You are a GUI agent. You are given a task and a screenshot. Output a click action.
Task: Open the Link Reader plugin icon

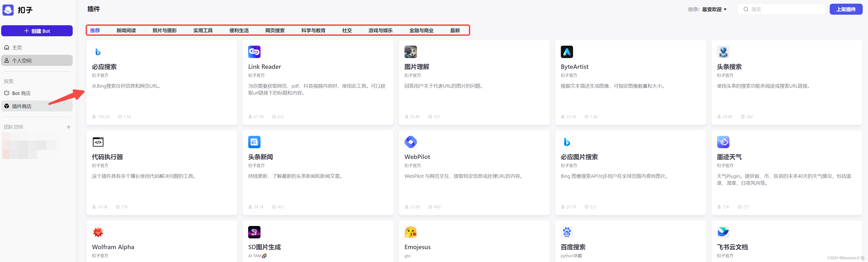[254, 52]
